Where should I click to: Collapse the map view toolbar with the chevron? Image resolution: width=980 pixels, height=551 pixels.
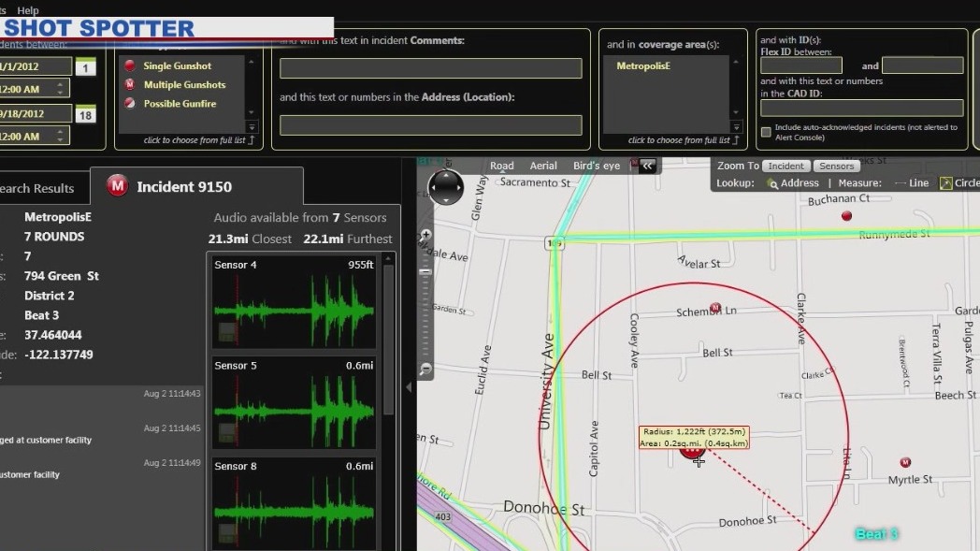(647, 165)
